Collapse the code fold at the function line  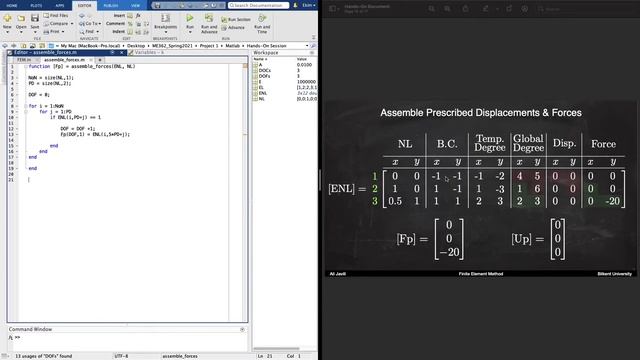pyautogui.click(x=26, y=66)
